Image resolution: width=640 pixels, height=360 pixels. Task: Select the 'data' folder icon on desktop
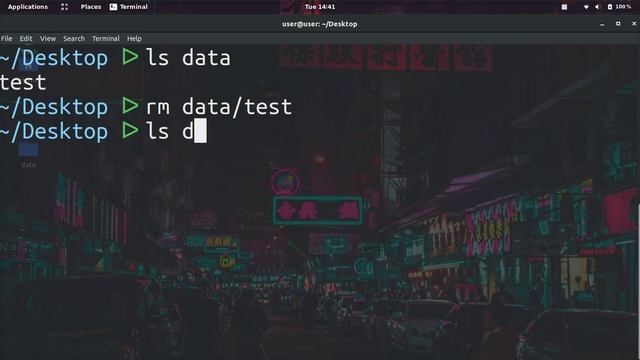(29, 154)
